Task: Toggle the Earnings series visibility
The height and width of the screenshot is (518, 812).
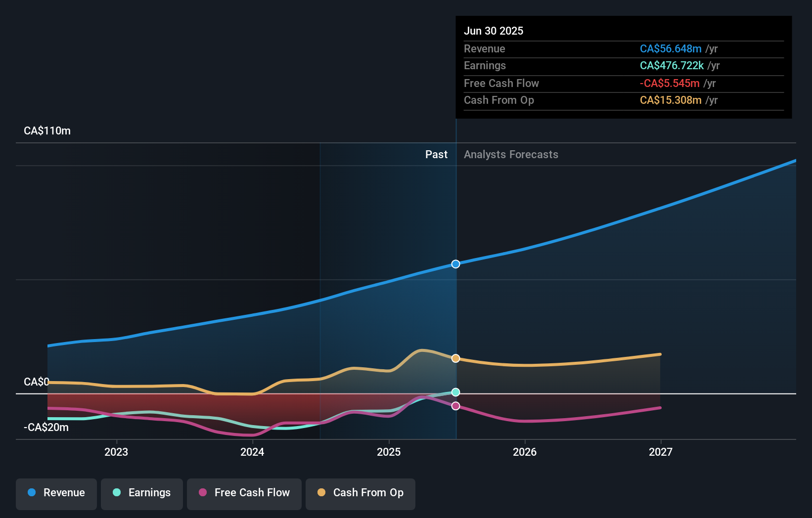Action: click(x=142, y=494)
